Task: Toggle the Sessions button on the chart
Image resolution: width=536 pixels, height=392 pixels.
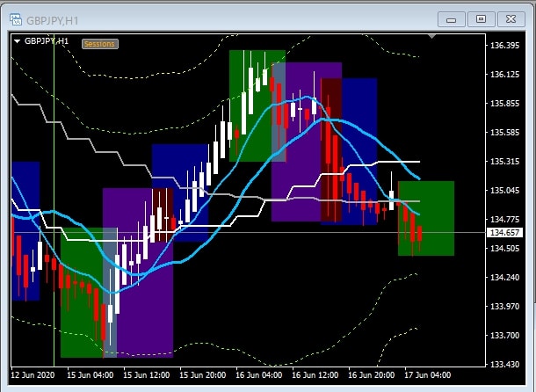Action: point(99,43)
